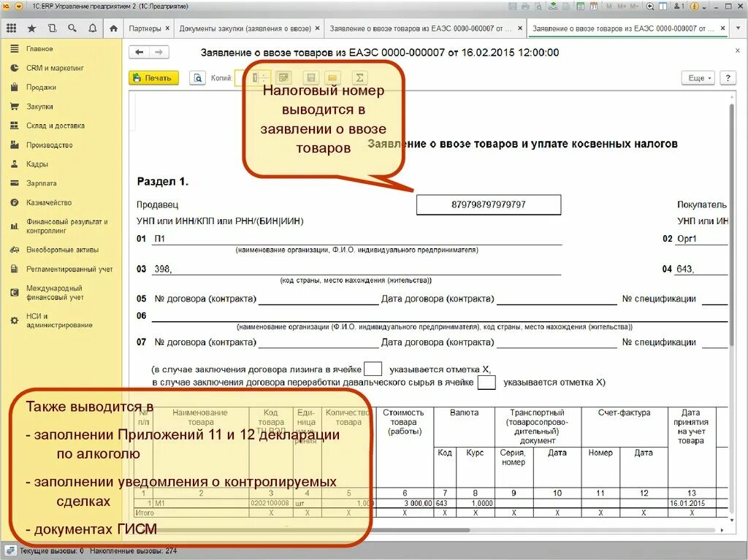Open Международный финансовый учет section
The width and height of the screenshot is (748, 560).
point(55,292)
